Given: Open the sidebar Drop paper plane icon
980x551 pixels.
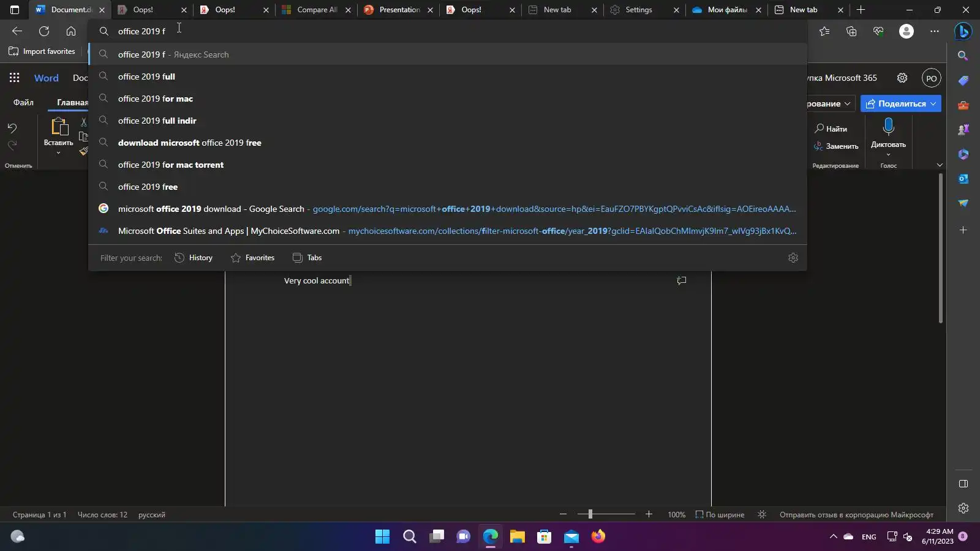Looking at the screenshot, I should tap(963, 203).
